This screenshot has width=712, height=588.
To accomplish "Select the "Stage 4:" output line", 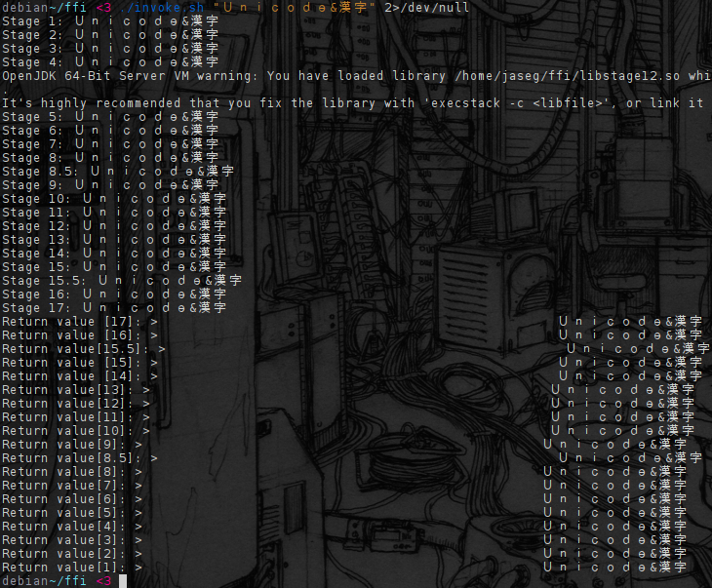I will pos(110,62).
